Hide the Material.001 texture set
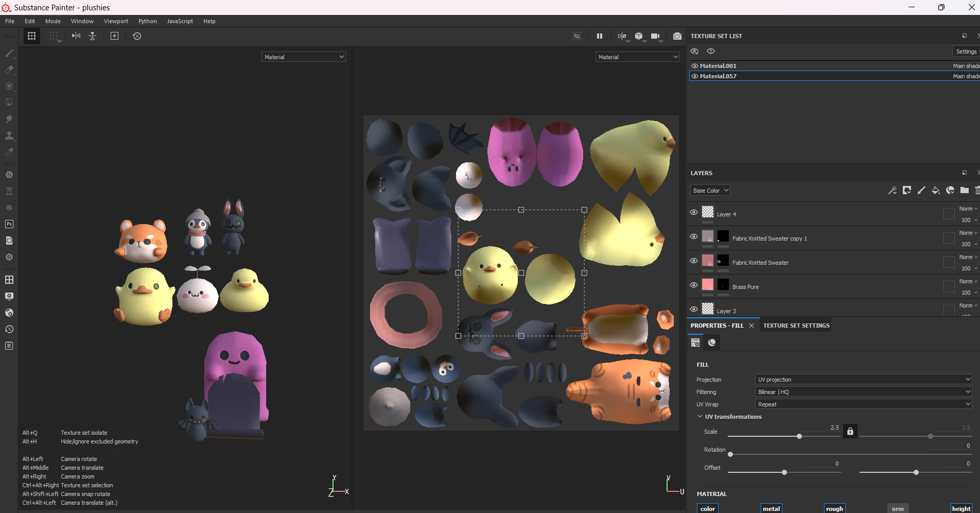980x513 pixels. pos(694,65)
